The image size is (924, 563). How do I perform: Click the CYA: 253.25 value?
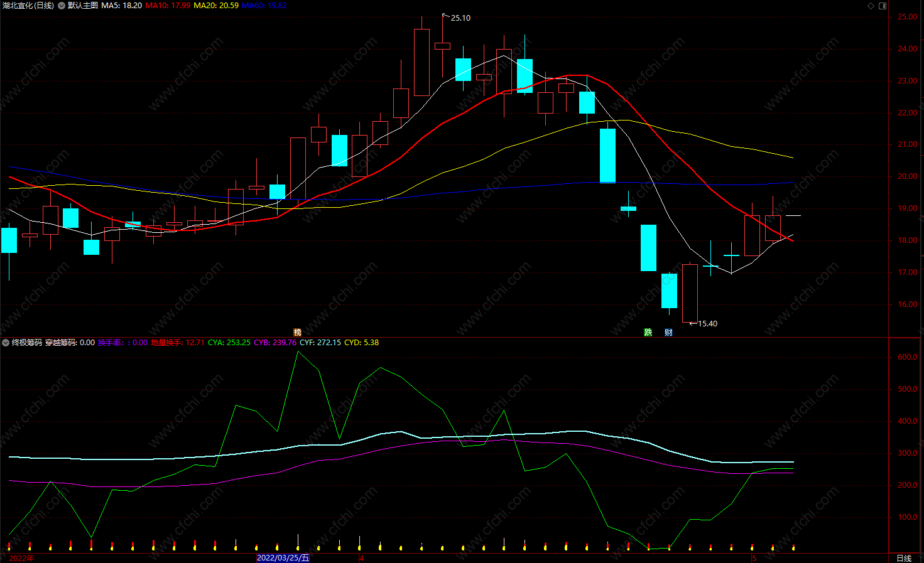click(229, 343)
